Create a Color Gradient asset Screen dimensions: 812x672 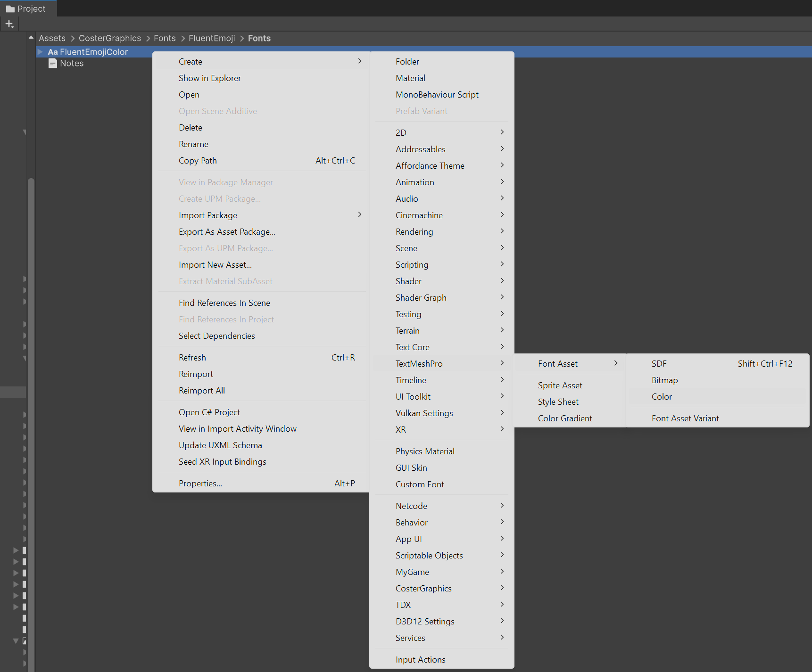pos(570,418)
